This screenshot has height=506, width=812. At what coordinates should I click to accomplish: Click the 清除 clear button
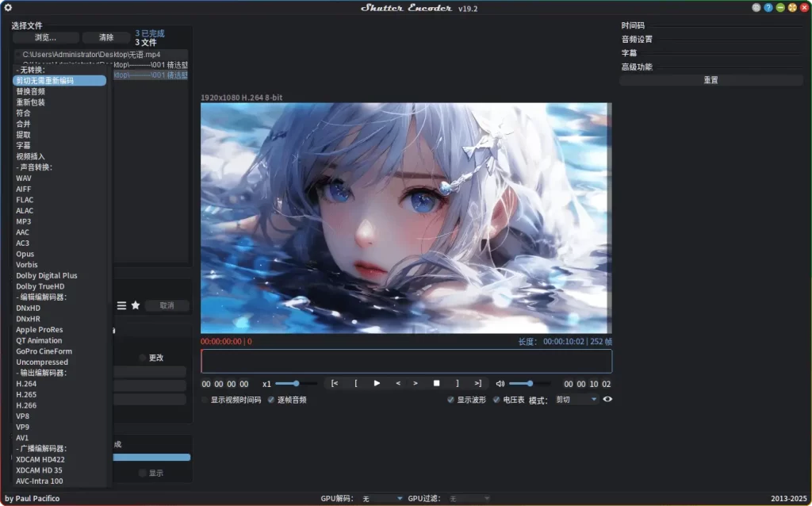pos(106,37)
